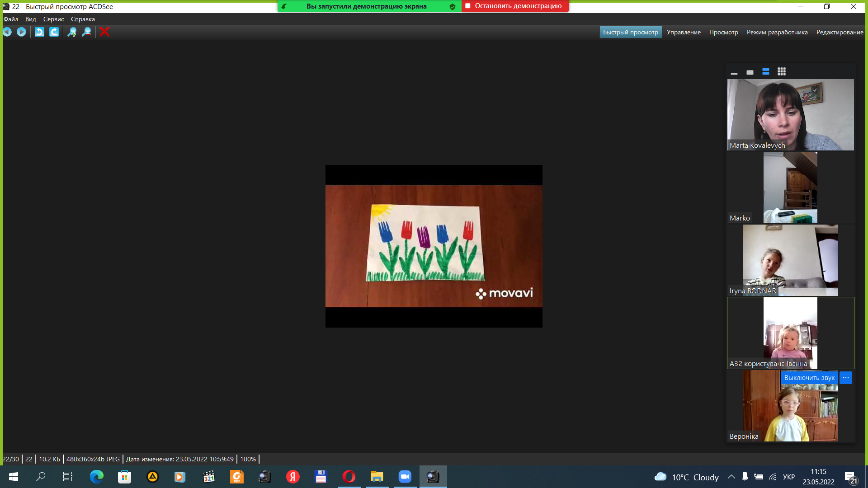The width and height of the screenshot is (868, 488).
Task: Open more options for Іванна tile
Action: [846, 378]
